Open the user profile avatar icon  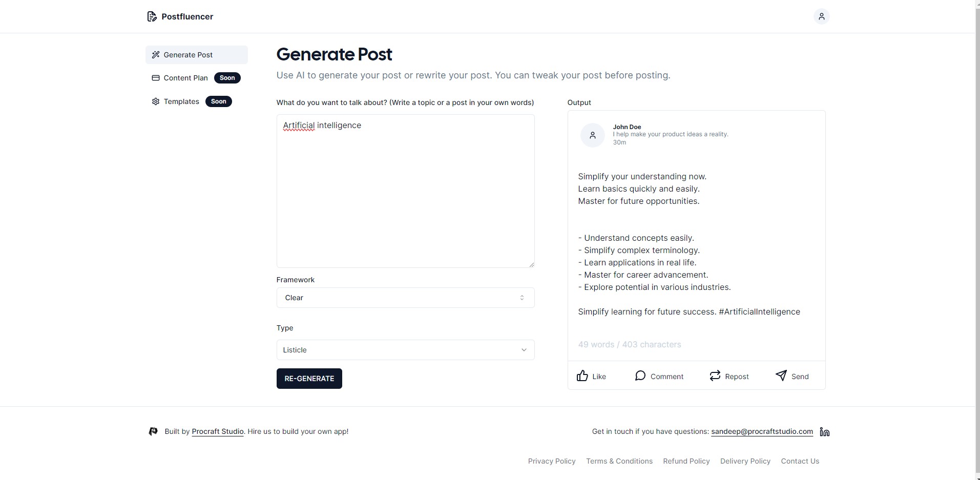point(821,16)
